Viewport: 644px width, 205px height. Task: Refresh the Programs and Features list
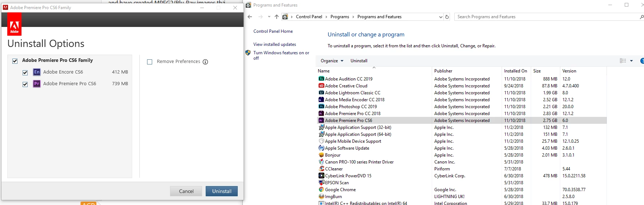(447, 17)
